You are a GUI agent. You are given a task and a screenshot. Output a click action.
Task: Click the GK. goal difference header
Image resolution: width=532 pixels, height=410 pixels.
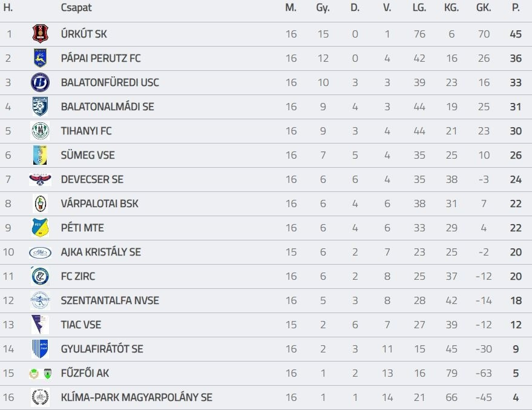pos(484,8)
